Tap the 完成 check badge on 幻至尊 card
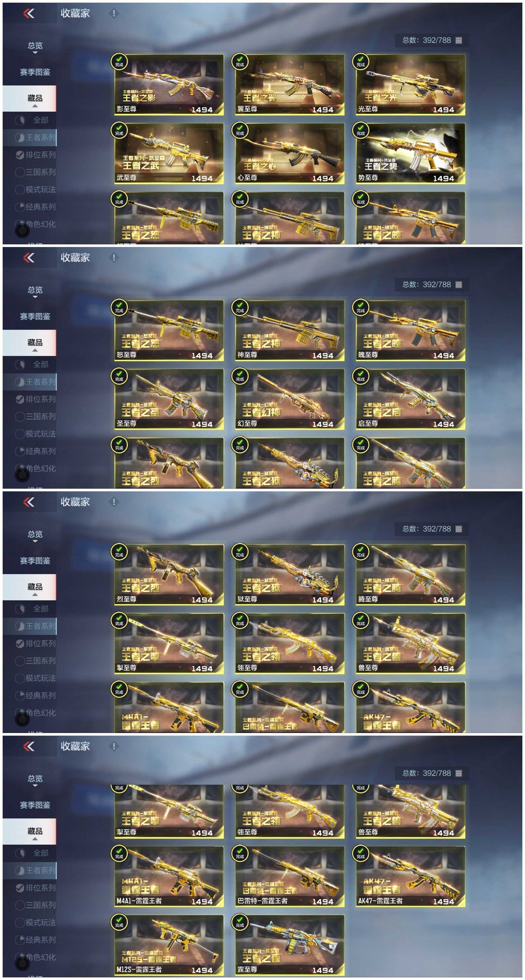This screenshot has height=980, width=525. 240,376
